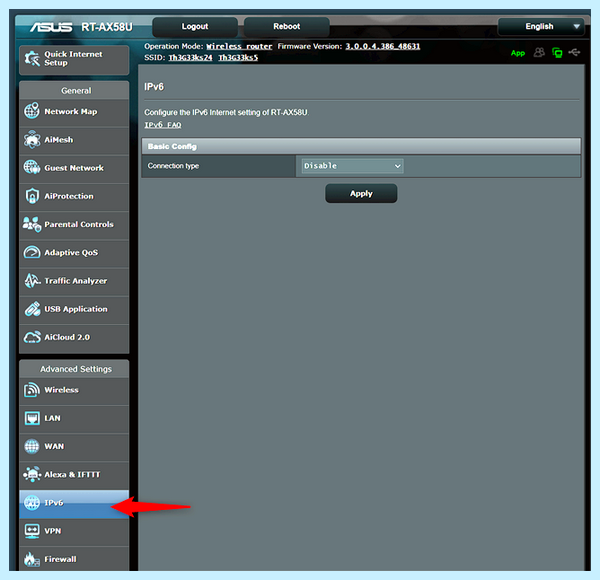Click the AiMesh icon in sidebar
600x580 pixels.
click(32, 139)
